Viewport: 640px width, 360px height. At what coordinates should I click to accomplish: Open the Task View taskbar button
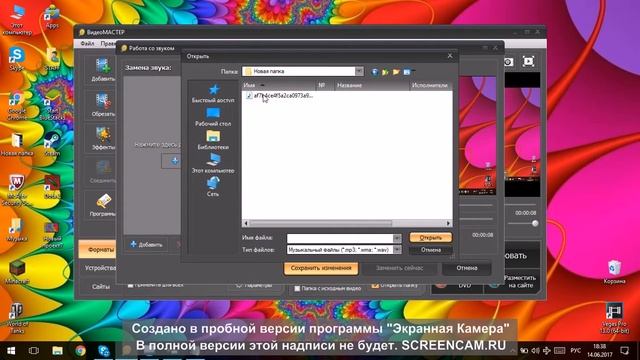point(34,351)
